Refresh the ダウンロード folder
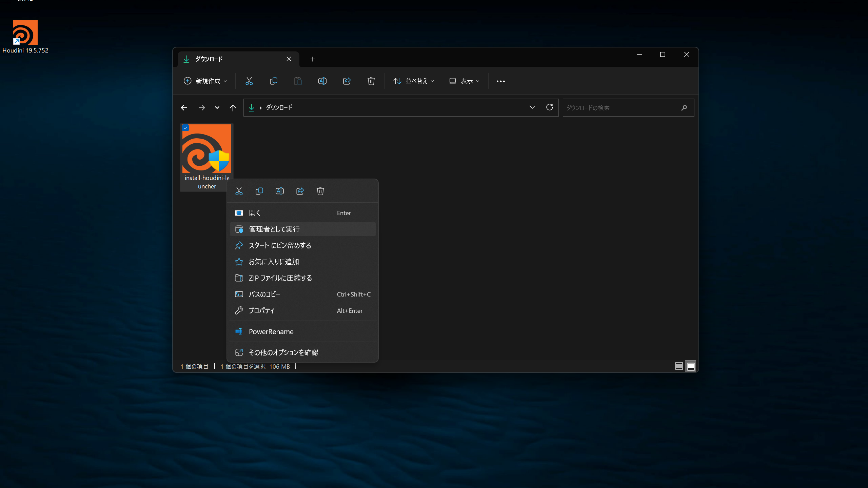Screen dimensions: 868x488 550,107
